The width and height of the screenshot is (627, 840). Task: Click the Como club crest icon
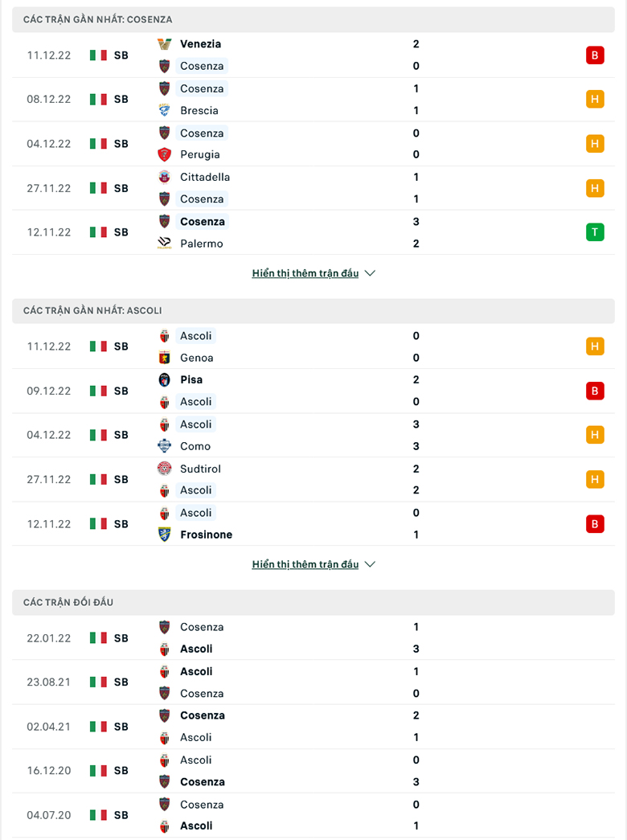click(165, 445)
